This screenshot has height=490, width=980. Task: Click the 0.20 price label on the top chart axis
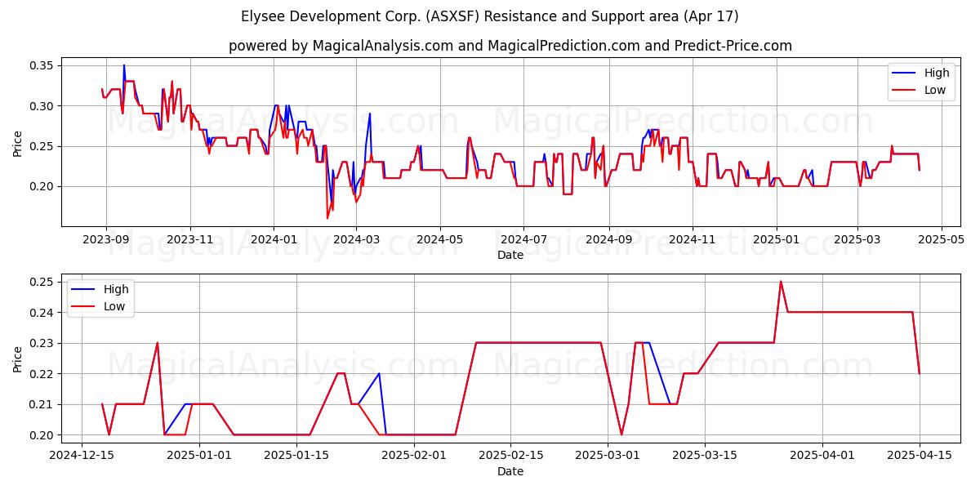point(42,186)
